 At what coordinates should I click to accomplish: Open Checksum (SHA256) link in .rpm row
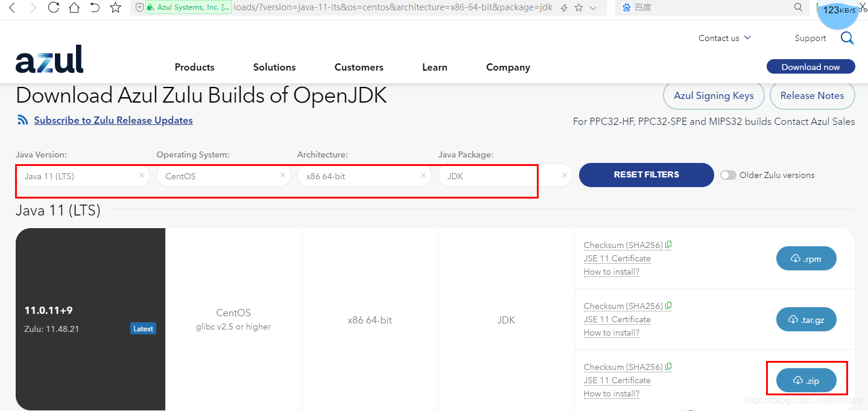[623, 245]
